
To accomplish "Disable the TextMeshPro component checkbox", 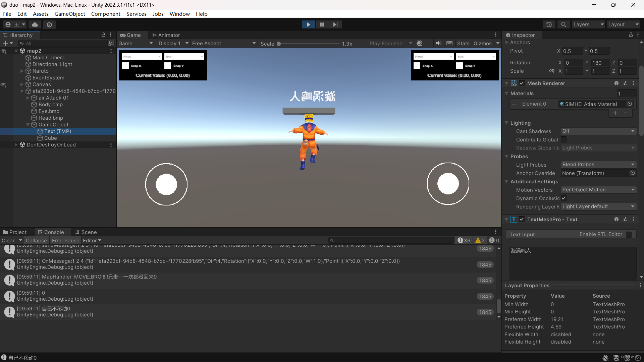I will coord(522,219).
